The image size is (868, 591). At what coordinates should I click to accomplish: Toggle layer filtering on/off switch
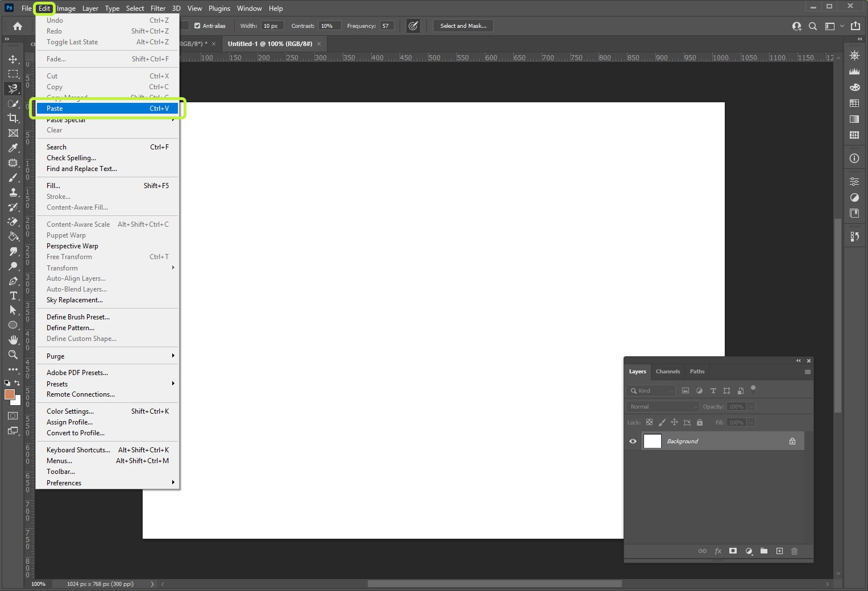[753, 390]
